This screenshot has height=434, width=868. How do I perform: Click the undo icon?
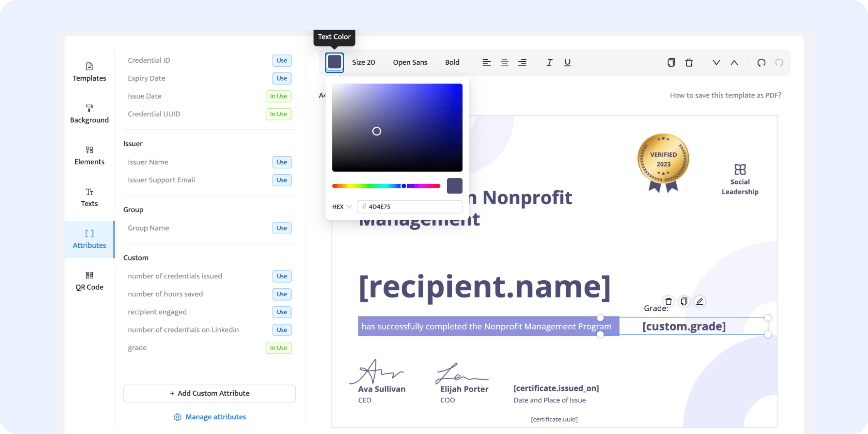coord(761,62)
